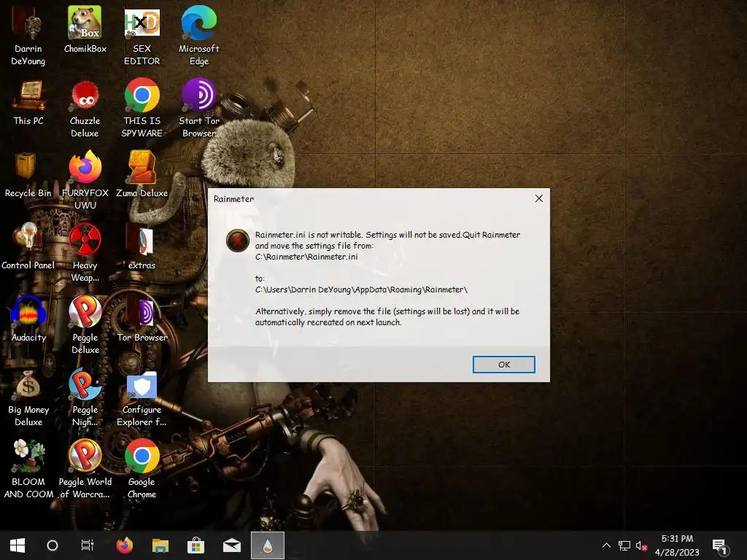Image resolution: width=747 pixels, height=560 pixels.
Task: Open Firefox from the taskbar
Action: (x=125, y=545)
